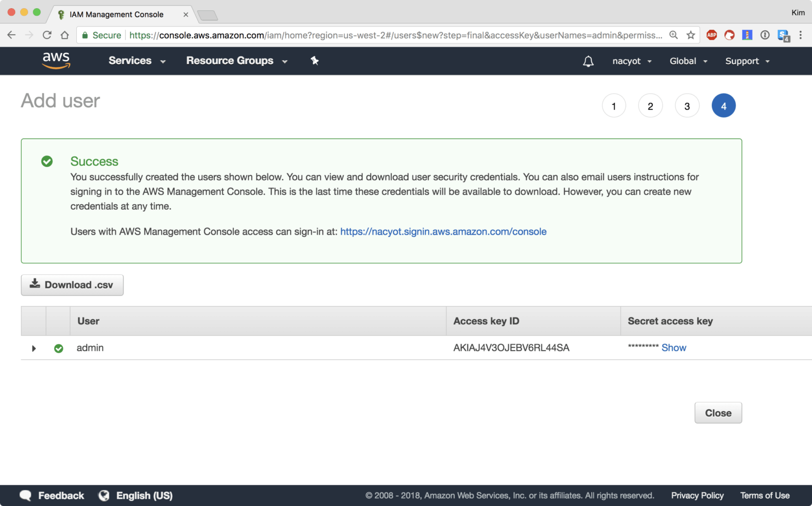Image resolution: width=812 pixels, height=506 pixels.
Task: Click the Download .csv button
Action: pos(72,285)
